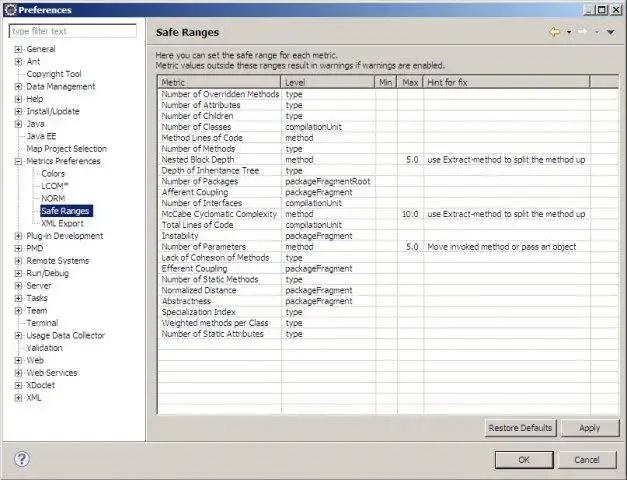Open the Colors metrics page

pyautogui.click(x=53, y=174)
